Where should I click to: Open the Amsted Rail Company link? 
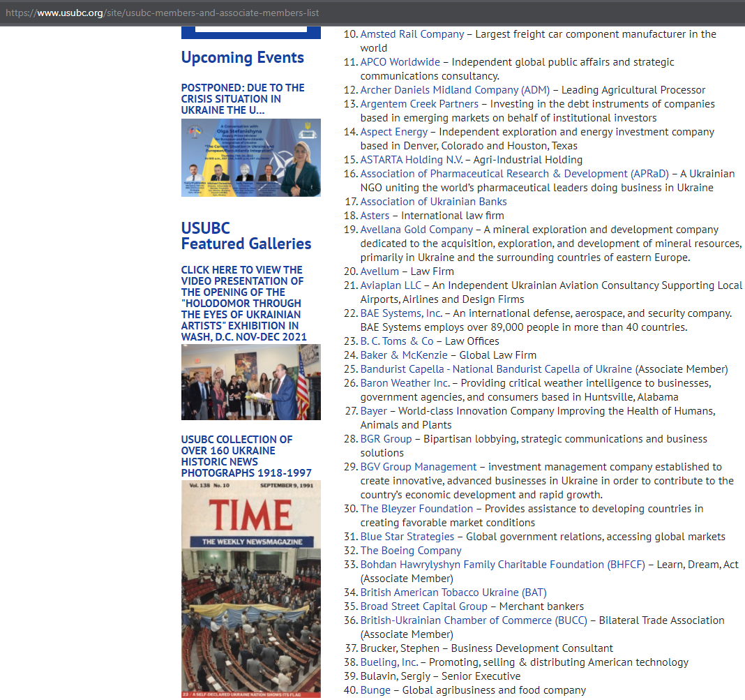pos(412,34)
